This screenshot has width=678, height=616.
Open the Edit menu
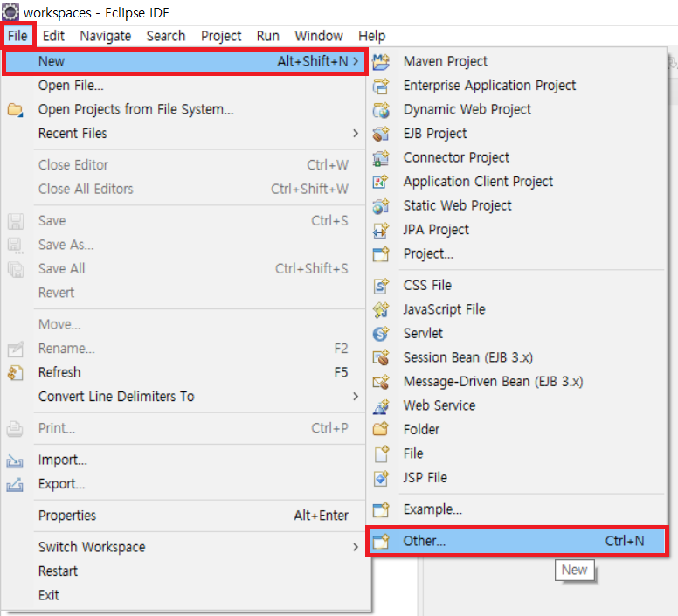tap(53, 36)
